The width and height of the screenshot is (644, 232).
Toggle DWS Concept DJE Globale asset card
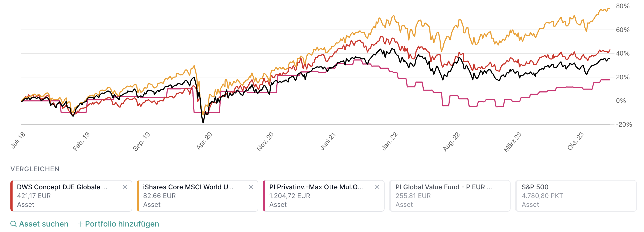point(68,196)
